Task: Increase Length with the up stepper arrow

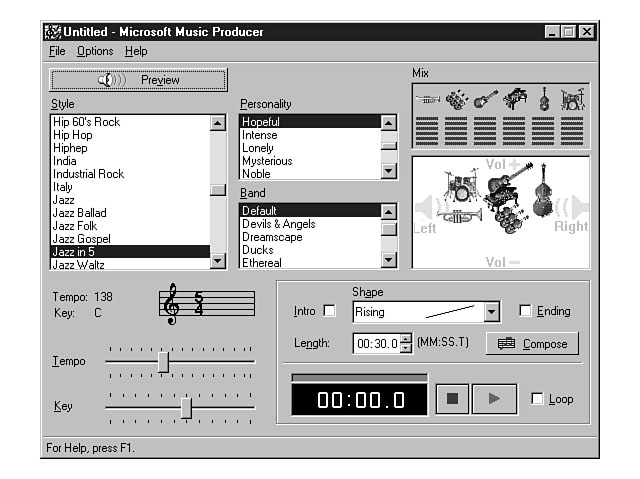Action: point(406,339)
